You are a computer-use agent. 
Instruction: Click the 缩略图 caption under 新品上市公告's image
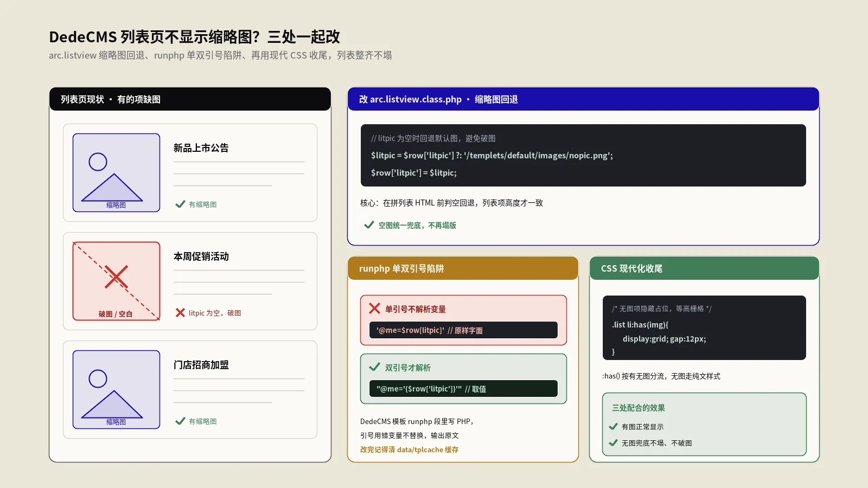(116, 205)
